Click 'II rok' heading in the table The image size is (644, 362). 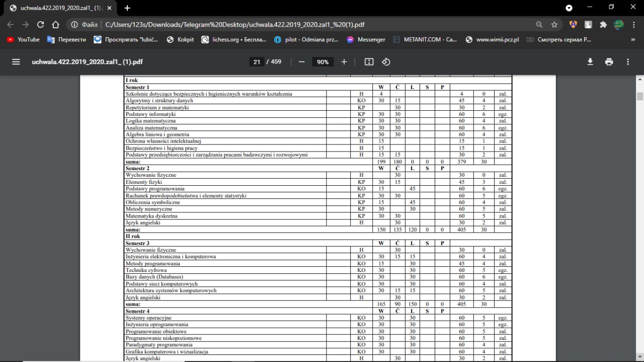(x=133, y=236)
